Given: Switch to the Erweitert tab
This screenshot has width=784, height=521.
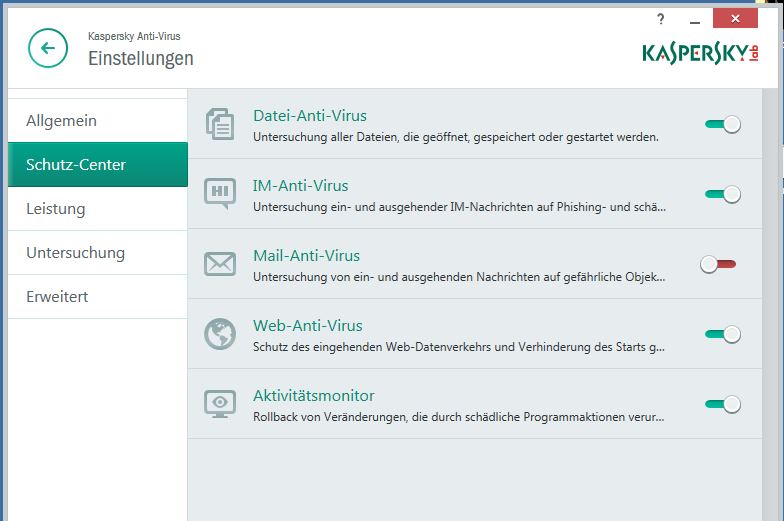Looking at the screenshot, I should coord(58,297).
